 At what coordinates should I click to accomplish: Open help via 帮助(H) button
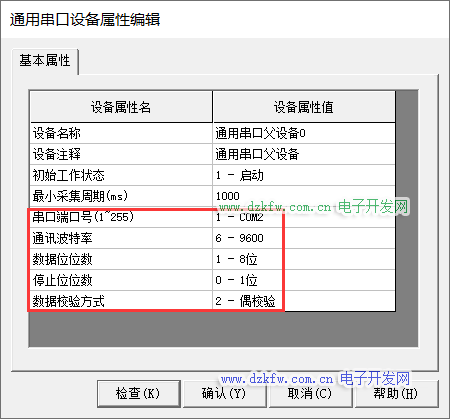(396, 394)
